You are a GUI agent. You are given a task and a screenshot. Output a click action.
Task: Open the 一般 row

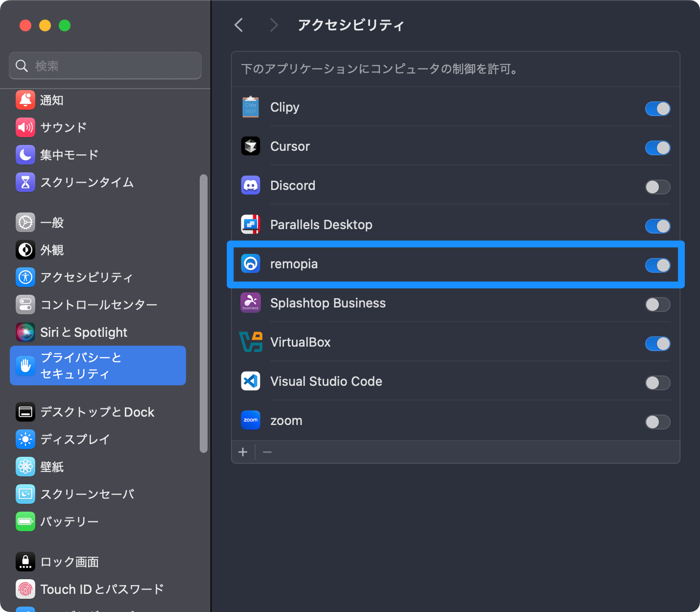click(x=98, y=222)
